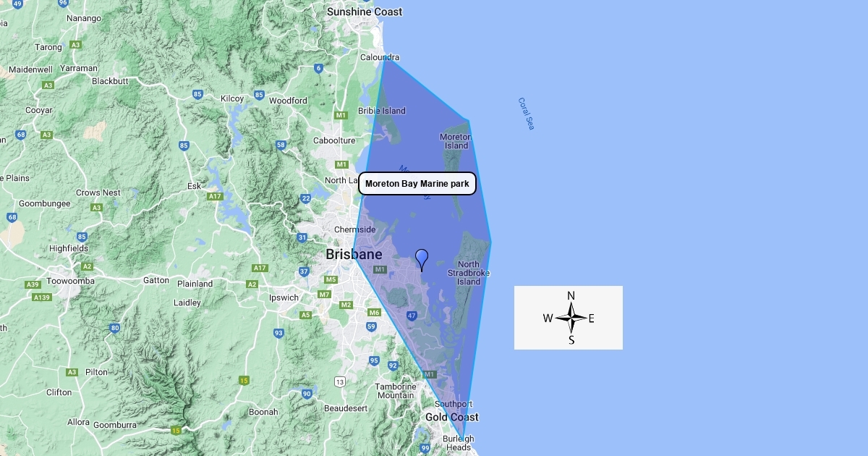The height and width of the screenshot is (456, 868).
Task: Click the Caboolture label
Action: pyautogui.click(x=334, y=140)
